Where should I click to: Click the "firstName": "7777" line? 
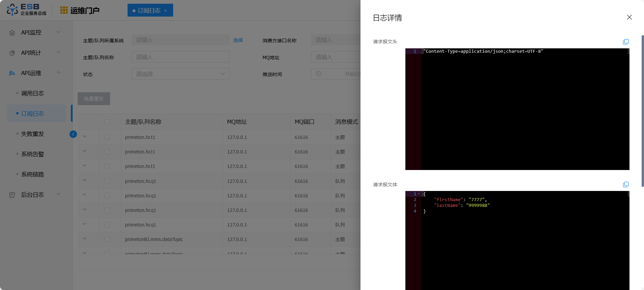pos(460,200)
